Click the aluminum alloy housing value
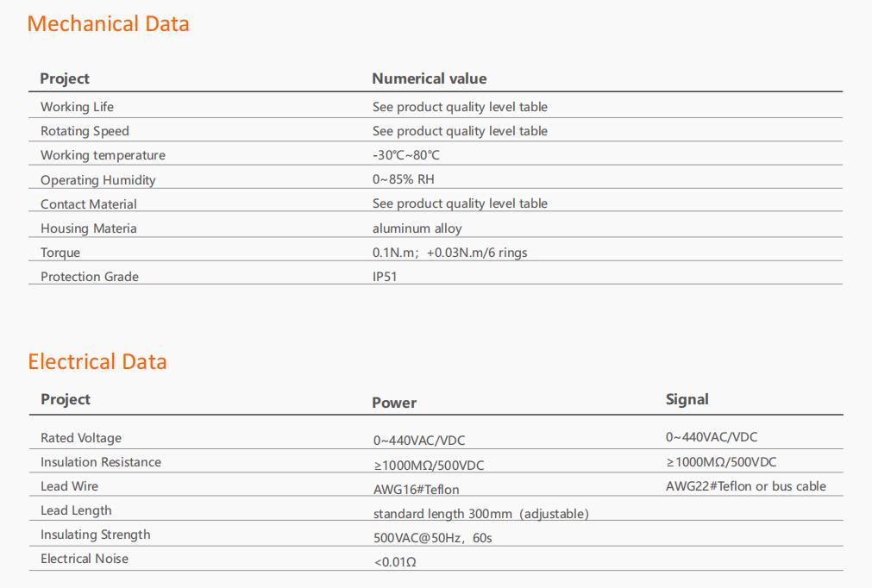This screenshot has width=872, height=588. click(417, 228)
